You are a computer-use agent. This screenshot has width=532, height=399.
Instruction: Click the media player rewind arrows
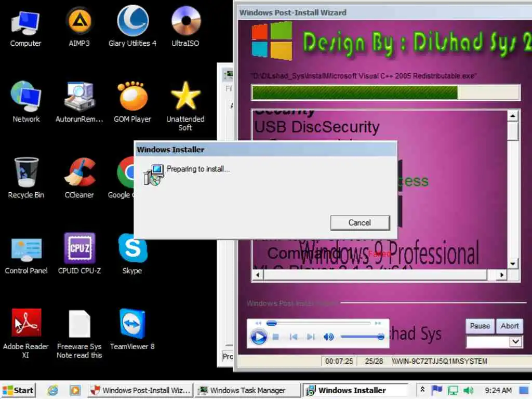tap(259, 323)
